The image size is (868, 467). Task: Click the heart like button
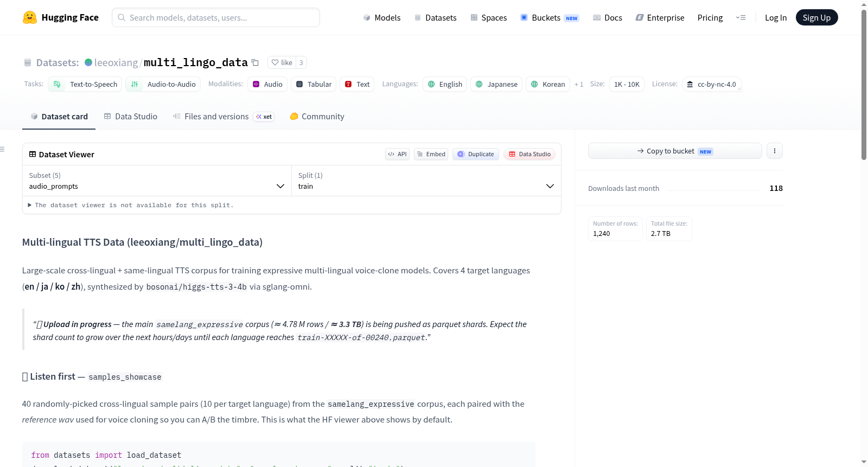[x=282, y=62]
